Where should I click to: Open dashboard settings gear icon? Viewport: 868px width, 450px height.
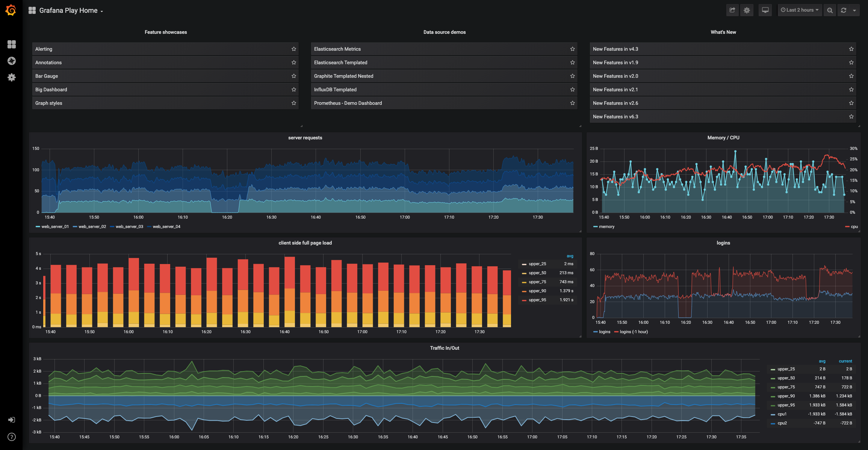pyautogui.click(x=747, y=10)
